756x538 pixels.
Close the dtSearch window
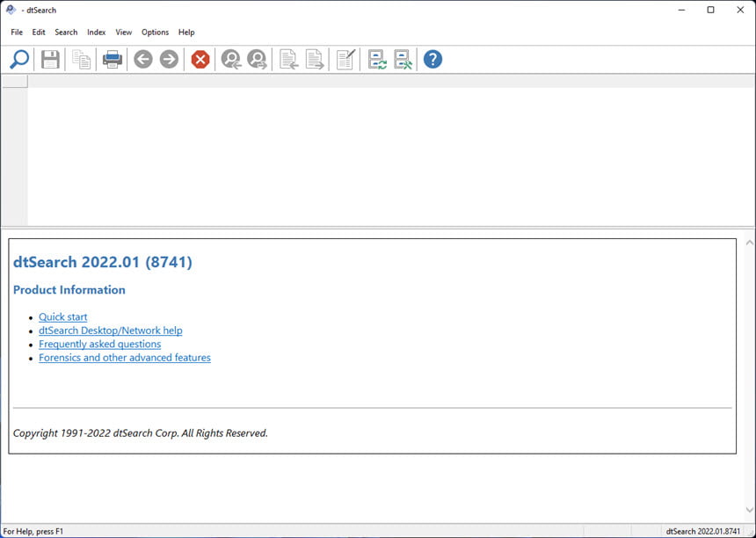pyautogui.click(x=740, y=11)
